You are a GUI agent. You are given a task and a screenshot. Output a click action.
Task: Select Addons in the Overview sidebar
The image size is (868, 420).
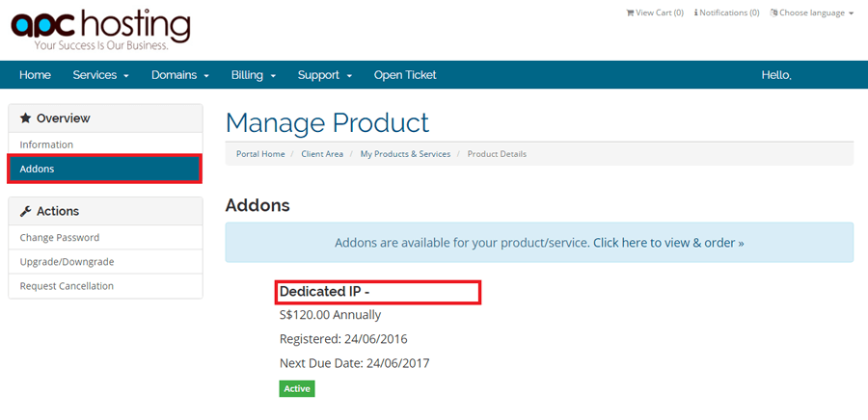click(x=105, y=170)
